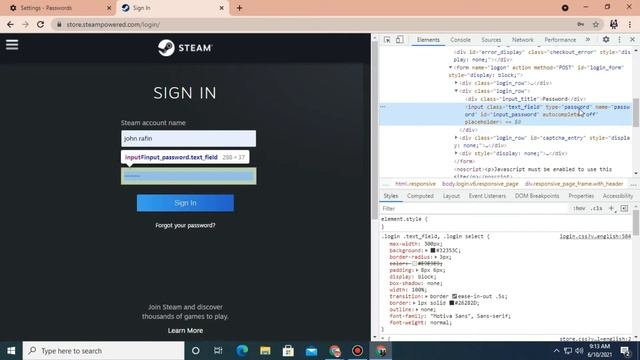Click the highlighted password field
640x360 pixels.
pyautogui.click(x=189, y=176)
